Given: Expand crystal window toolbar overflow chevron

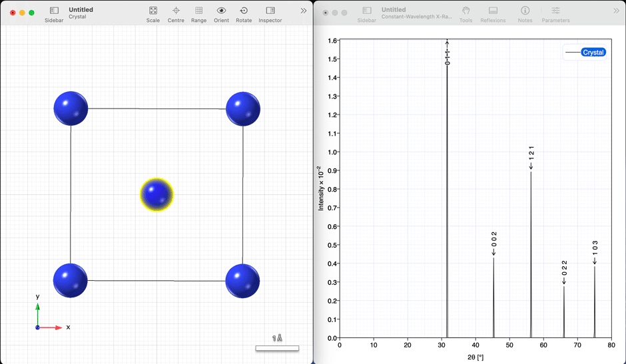Looking at the screenshot, I should point(304,11).
